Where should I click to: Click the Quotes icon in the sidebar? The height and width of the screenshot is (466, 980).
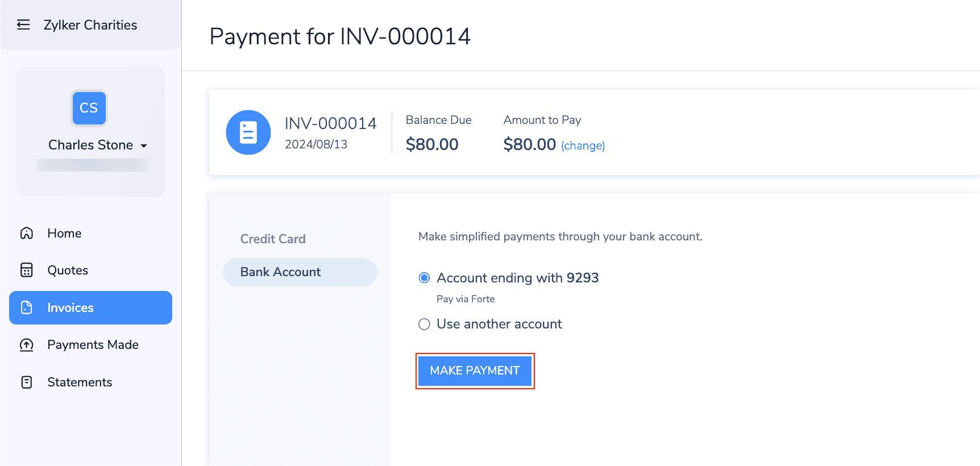(27, 270)
